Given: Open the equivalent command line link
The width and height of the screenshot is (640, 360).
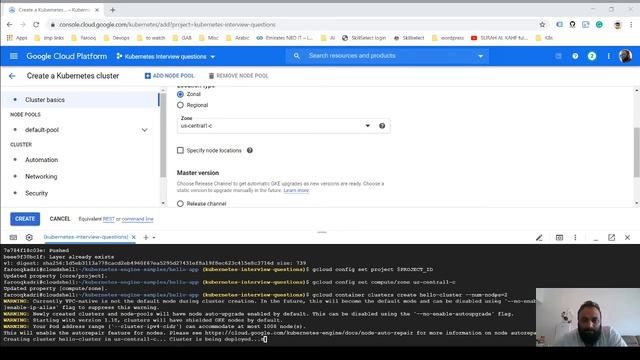Looking at the screenshot, I should pos(138,219).
